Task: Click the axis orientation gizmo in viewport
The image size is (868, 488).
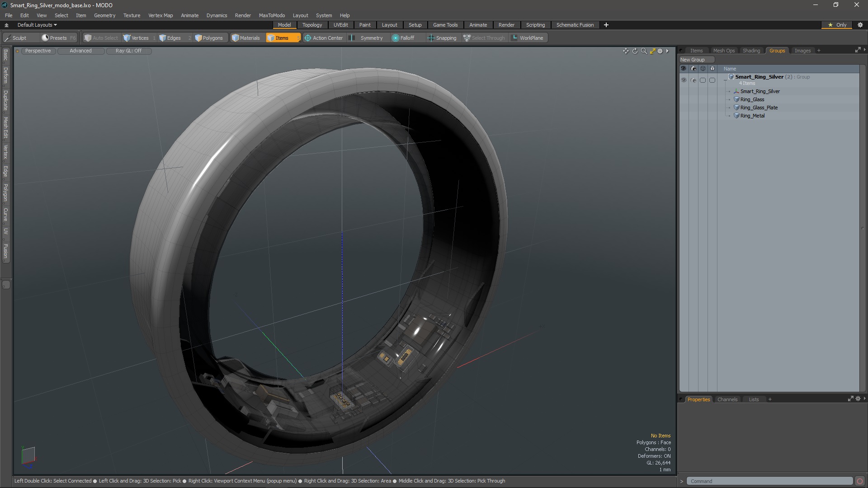Action: tap(28, 456)
